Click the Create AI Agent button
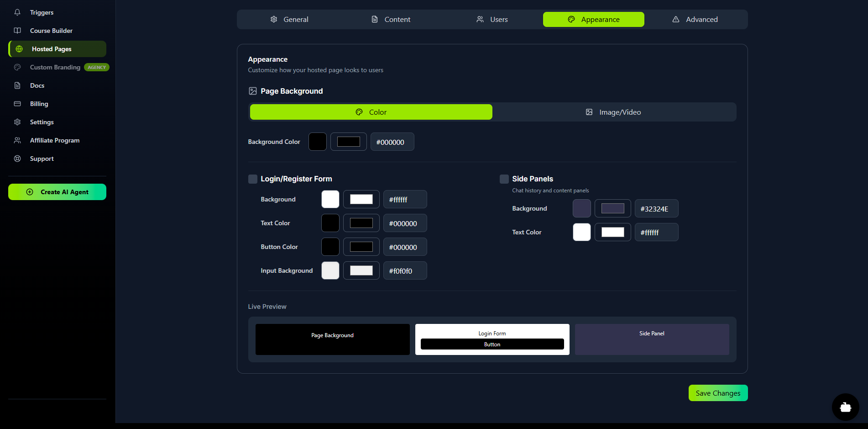The width and height of the screenshot is (868, 429). click(57, 192)
